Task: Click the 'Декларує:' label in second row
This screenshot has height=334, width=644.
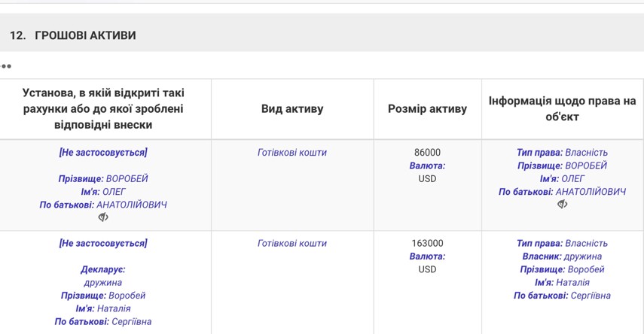Action: coord(103,269)
